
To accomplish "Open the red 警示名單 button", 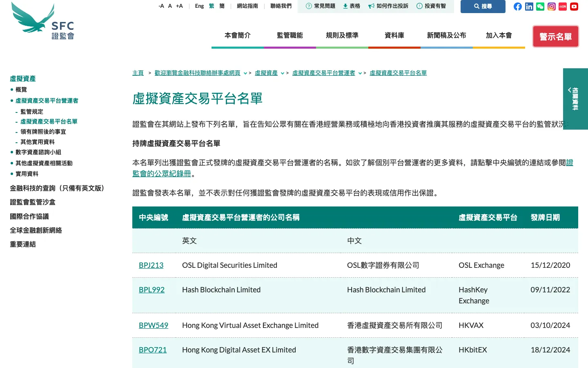I will click(x=555, y=36).
